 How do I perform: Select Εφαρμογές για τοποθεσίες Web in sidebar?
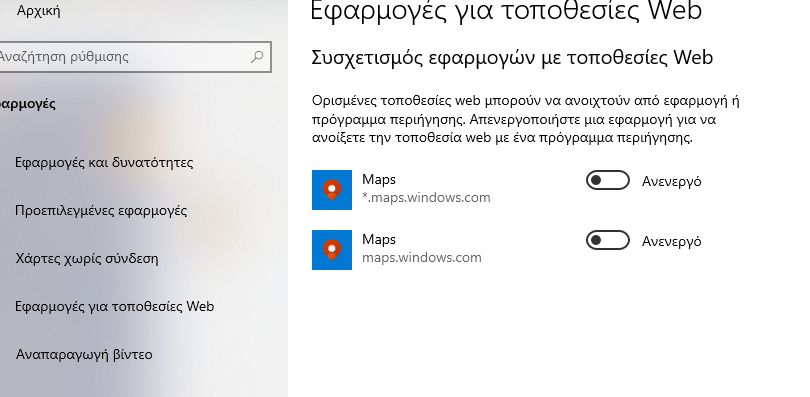114,307
